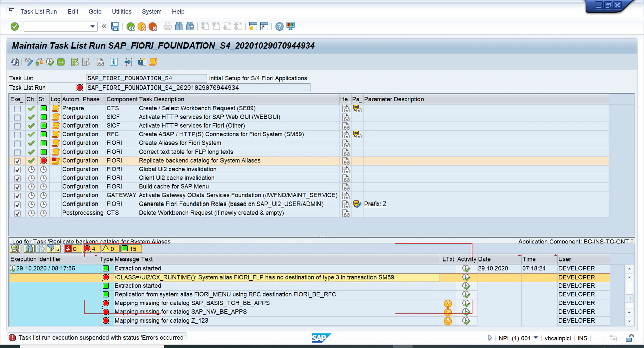
Task: Uncheck Execute box for Delete Workbench Request task
Action: [17, 213]
